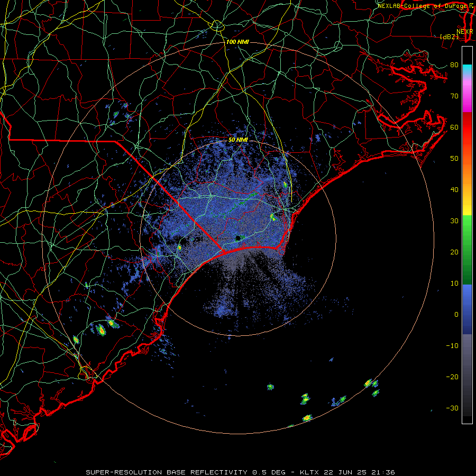The height and width of the screenshot is (476, 476).
Task: Click the 30 value on the color scale
Action: pos(454,221)
